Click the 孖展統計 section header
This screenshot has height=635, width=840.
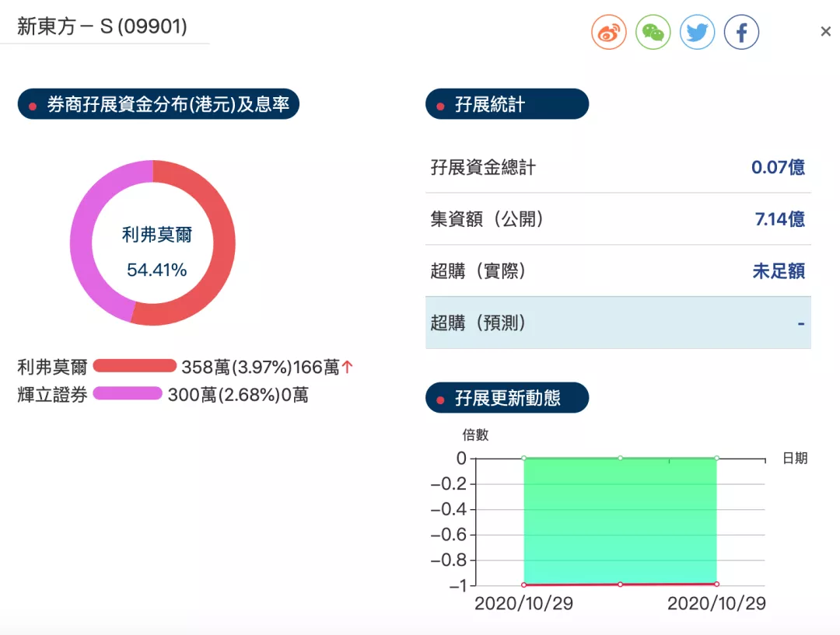[x=507, y=104]
